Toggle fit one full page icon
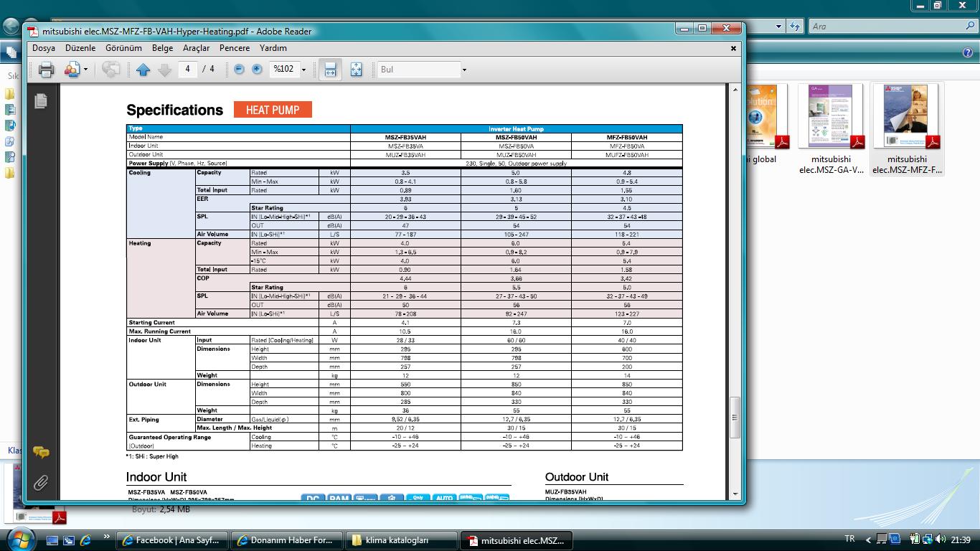This screenshot has height=551, width=980. pos(356,70)
